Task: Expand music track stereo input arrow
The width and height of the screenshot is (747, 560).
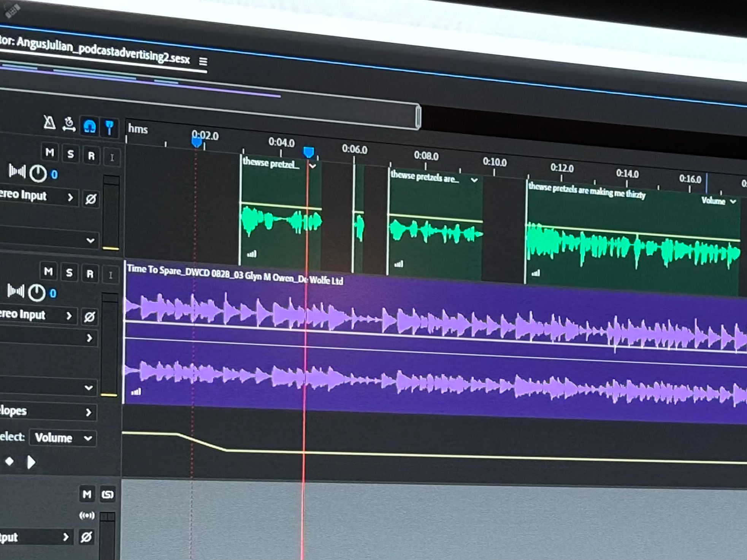Action: coord(69,316)
